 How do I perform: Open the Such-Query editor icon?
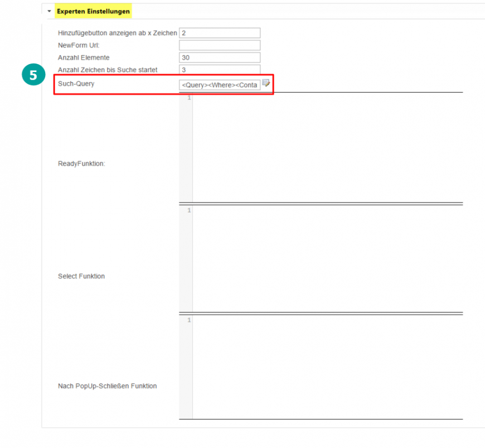[266, 83]
